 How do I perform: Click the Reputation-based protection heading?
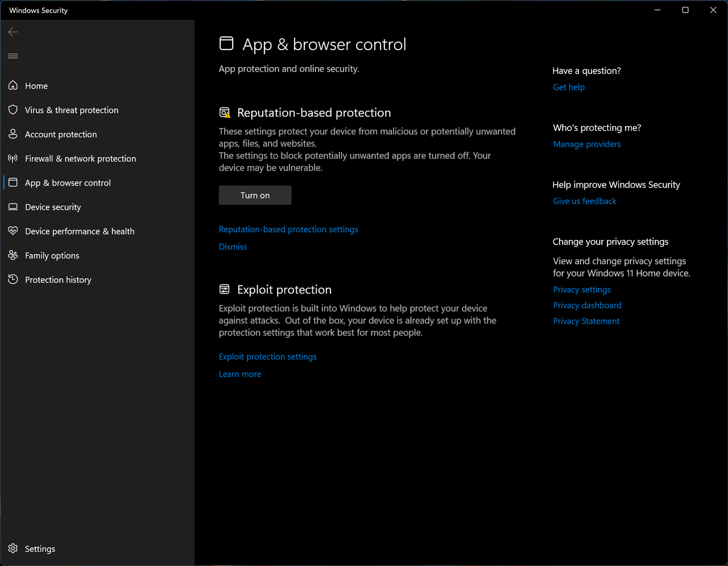tap(314, 113)
